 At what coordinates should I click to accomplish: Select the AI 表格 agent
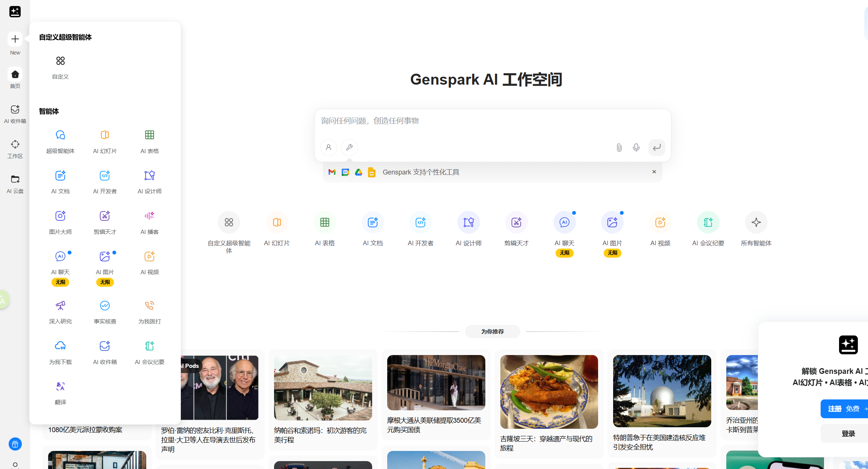[x=149, y=142]
